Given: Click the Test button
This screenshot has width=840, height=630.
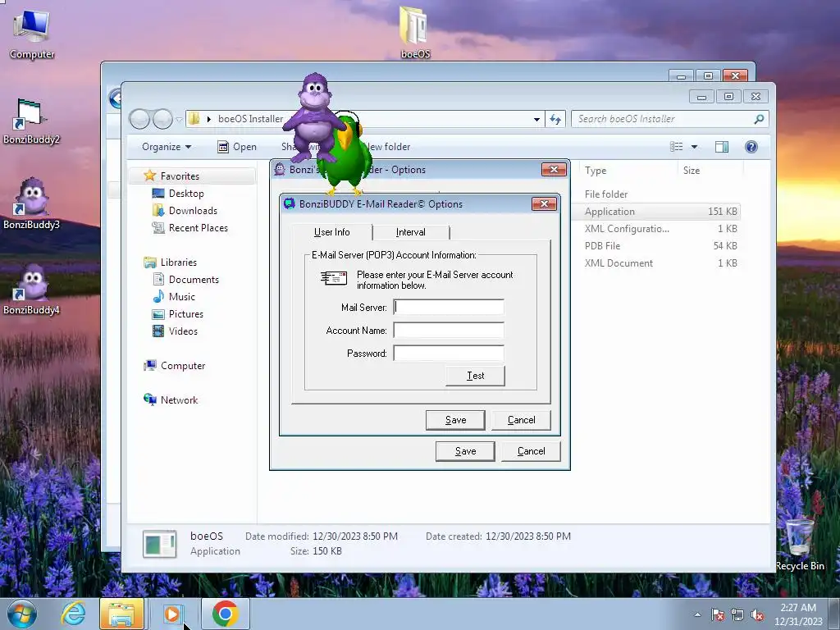Looking at the screenshot, I should 475,376.
